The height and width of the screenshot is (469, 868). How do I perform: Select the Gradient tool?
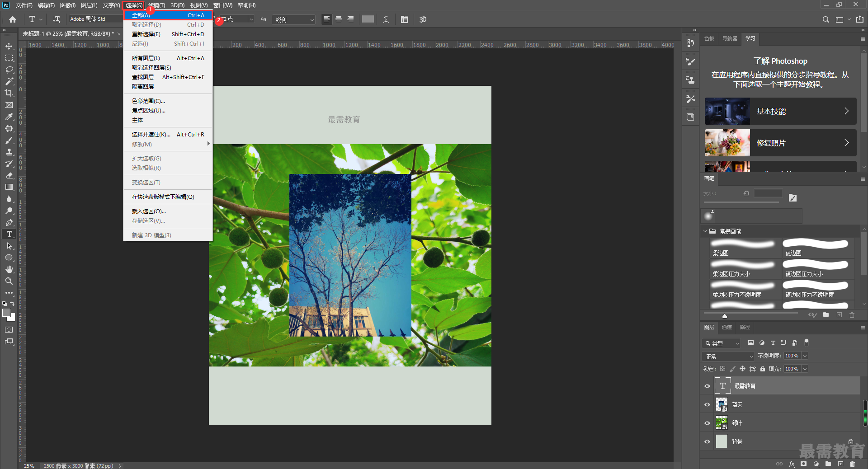point(9,187)
